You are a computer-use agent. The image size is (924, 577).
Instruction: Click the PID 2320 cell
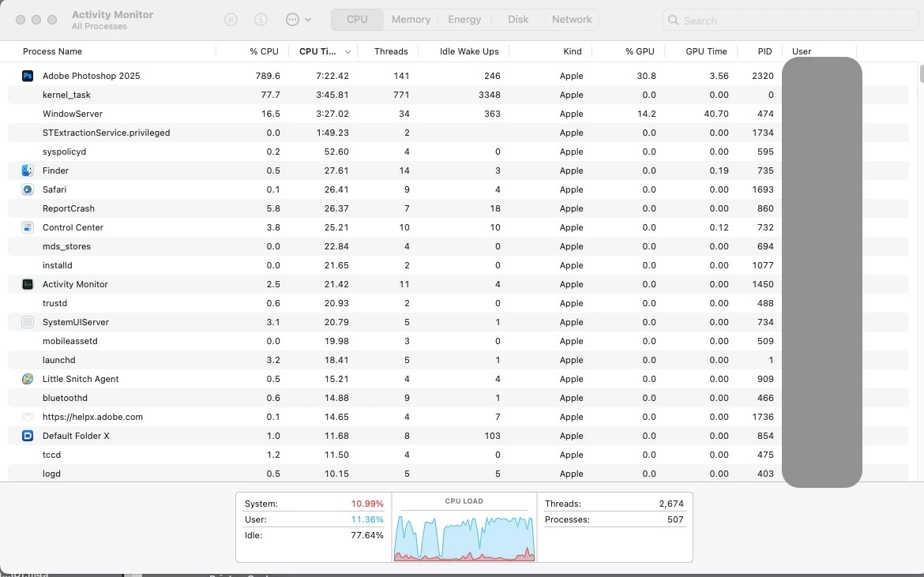[763, 76]
